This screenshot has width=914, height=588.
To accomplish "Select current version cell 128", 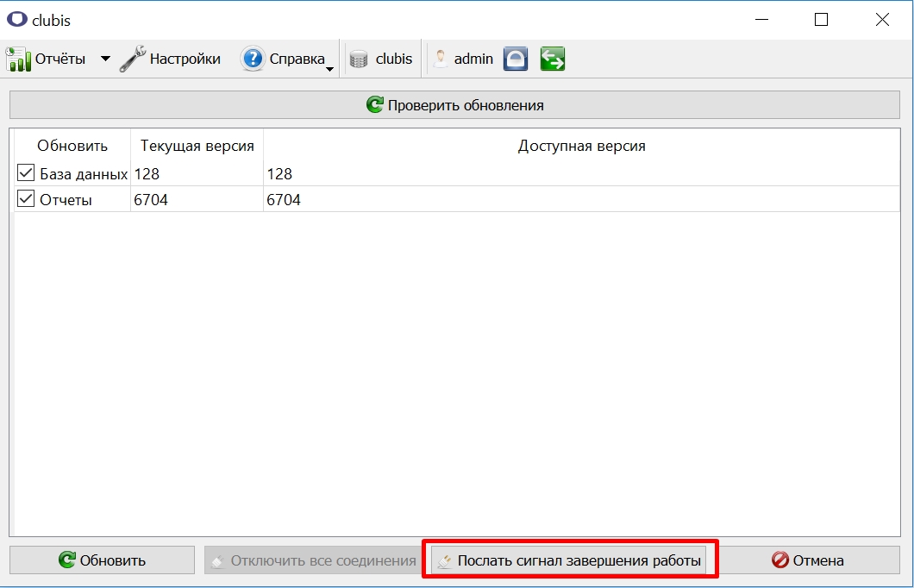I will pyautogui.click(x=197, y=173).
